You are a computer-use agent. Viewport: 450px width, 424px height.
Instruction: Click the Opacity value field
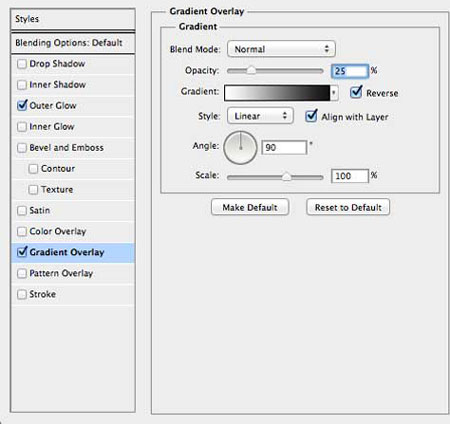click(x=350, y=71)
